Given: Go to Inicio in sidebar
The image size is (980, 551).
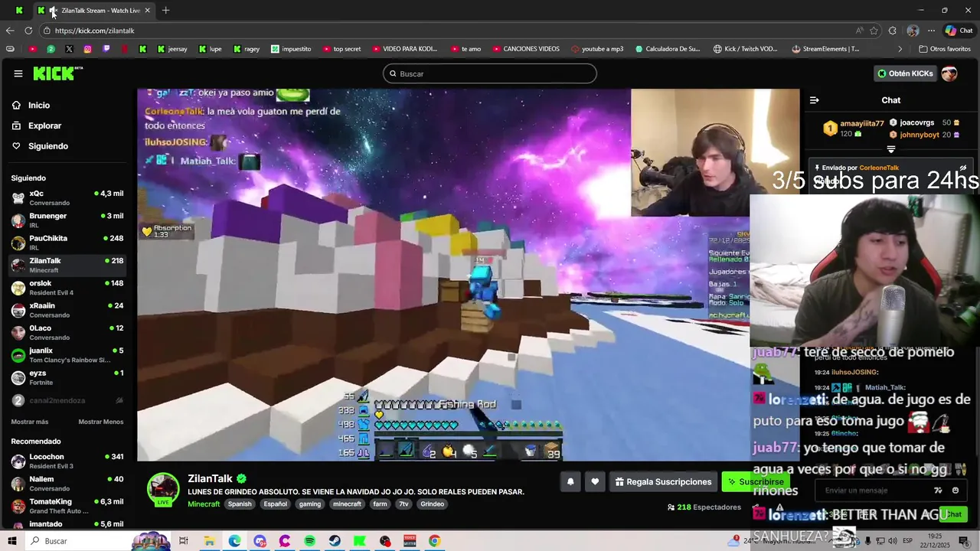Looking at the screenshot, I should pos(39,106).
